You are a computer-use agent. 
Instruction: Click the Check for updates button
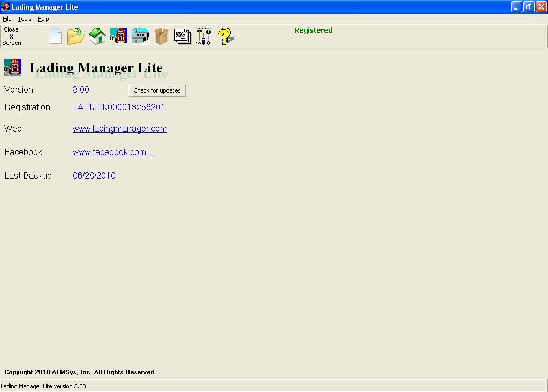157,90
